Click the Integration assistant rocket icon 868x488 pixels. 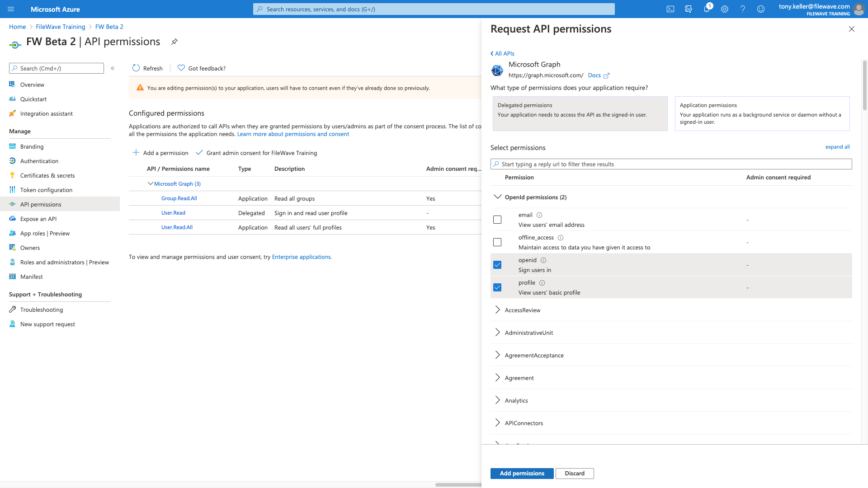pyautogui.click(x=12, y=113)
